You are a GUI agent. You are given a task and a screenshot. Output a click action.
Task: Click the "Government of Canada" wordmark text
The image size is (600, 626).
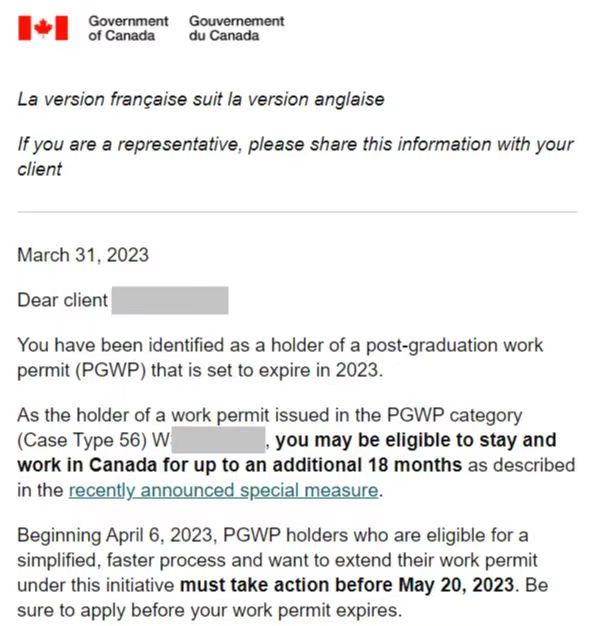128,28
